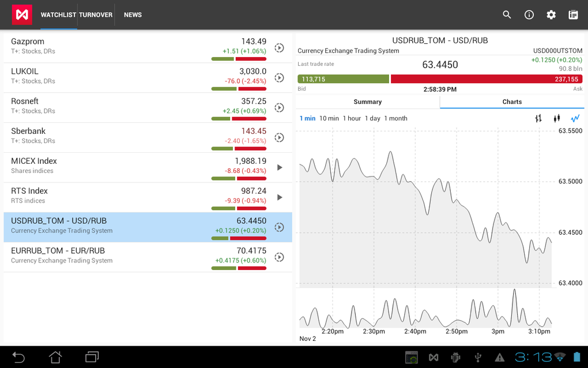
Task: Open the Summary tab
Action: [x=368, y=102]
